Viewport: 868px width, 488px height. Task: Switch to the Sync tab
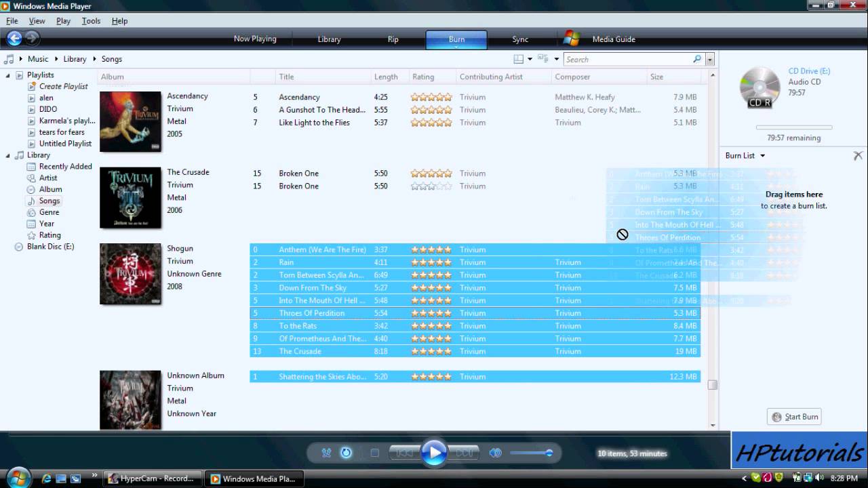click(x=520, y=39)
